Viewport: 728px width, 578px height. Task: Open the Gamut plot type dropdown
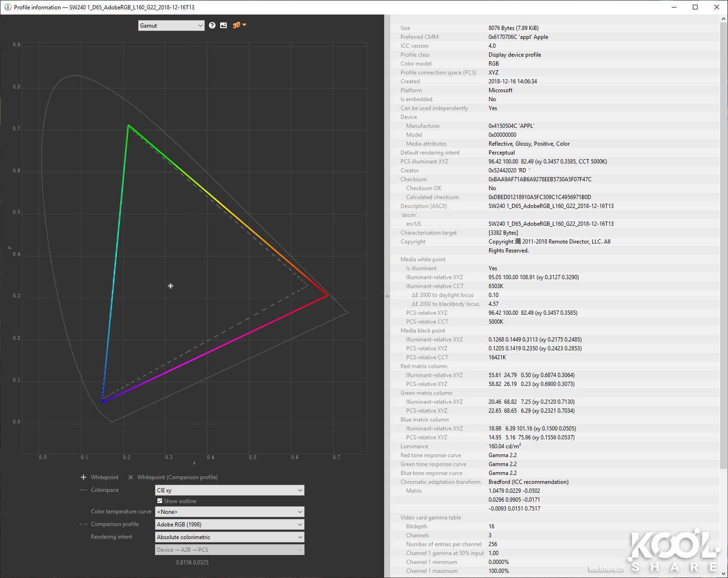(171, 25)
